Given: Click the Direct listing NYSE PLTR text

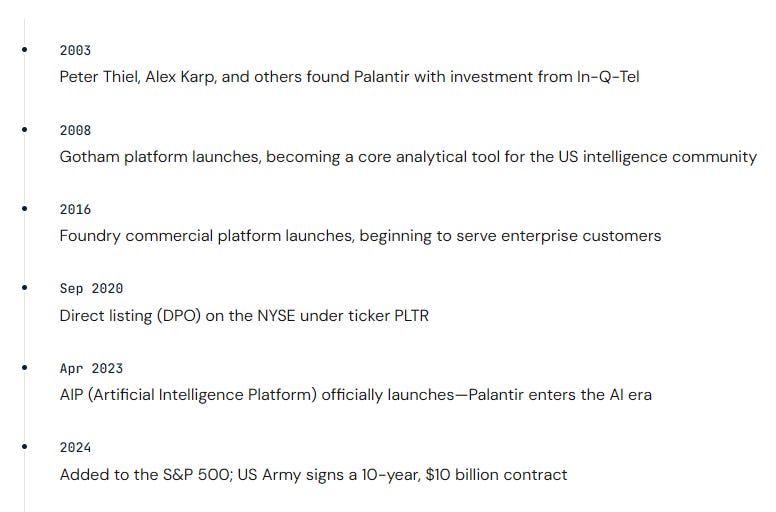Looking at the screenshot, I should pyautogui.click(x=244, y=316).
